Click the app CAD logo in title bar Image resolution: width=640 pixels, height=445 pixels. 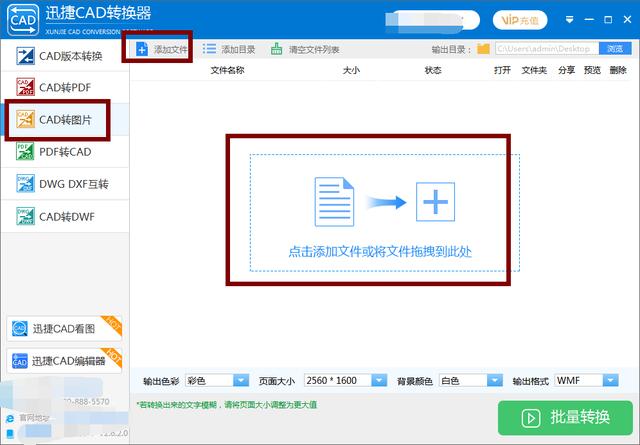point(23,20)
